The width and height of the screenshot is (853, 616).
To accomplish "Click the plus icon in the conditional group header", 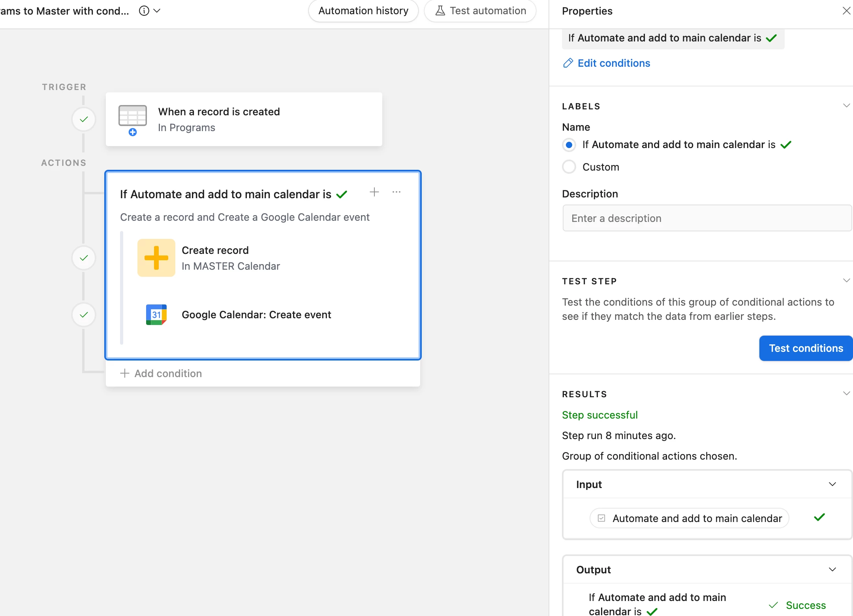I will tap(374, 192).
